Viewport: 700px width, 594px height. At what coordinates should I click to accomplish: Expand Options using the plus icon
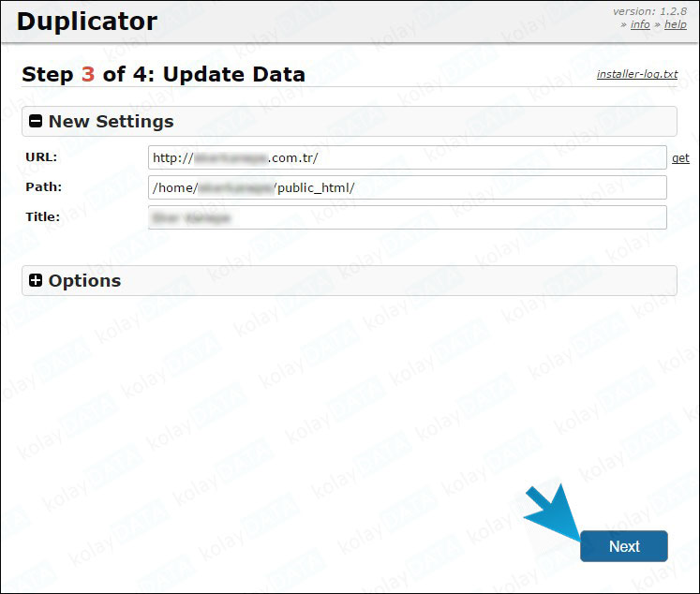pyautogui.click(x=36, y=281)
